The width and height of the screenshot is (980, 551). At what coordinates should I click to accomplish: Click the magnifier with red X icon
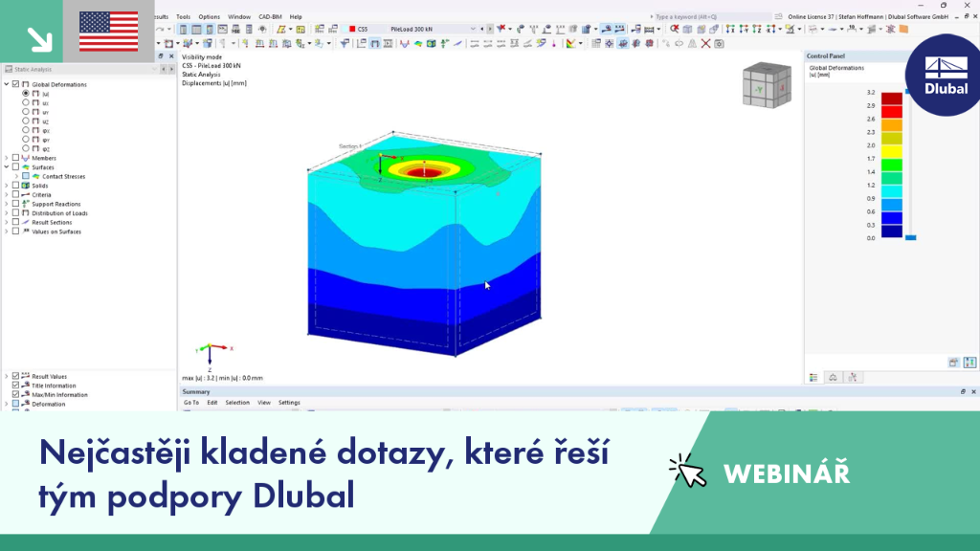tap(675, 29)
